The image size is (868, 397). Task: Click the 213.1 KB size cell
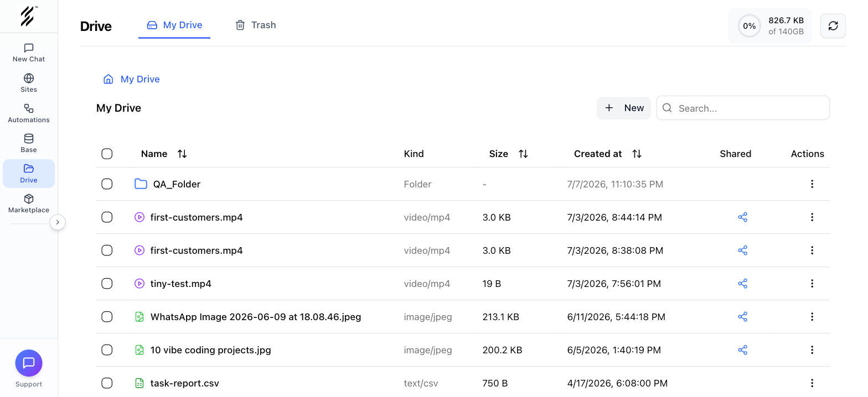[501, 317]
